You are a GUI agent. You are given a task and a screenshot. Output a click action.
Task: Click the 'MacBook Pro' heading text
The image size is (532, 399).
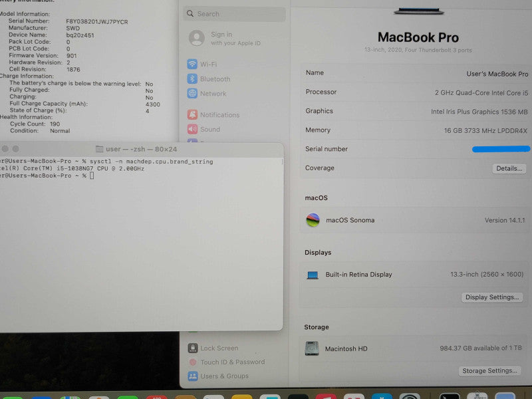pyautogui.click(x=418, y=37)
